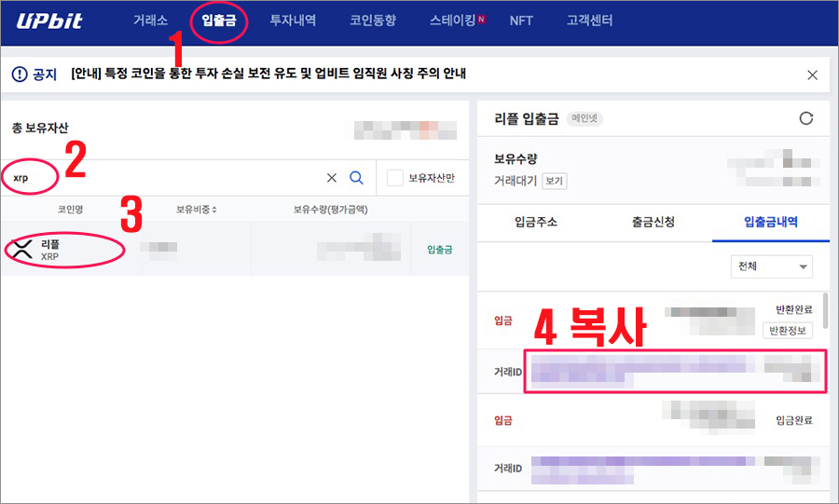Viewport: 839px width, 504px height.
Task: Open the NFT menu
Action: pyautogui.click(x=521, y=20)
